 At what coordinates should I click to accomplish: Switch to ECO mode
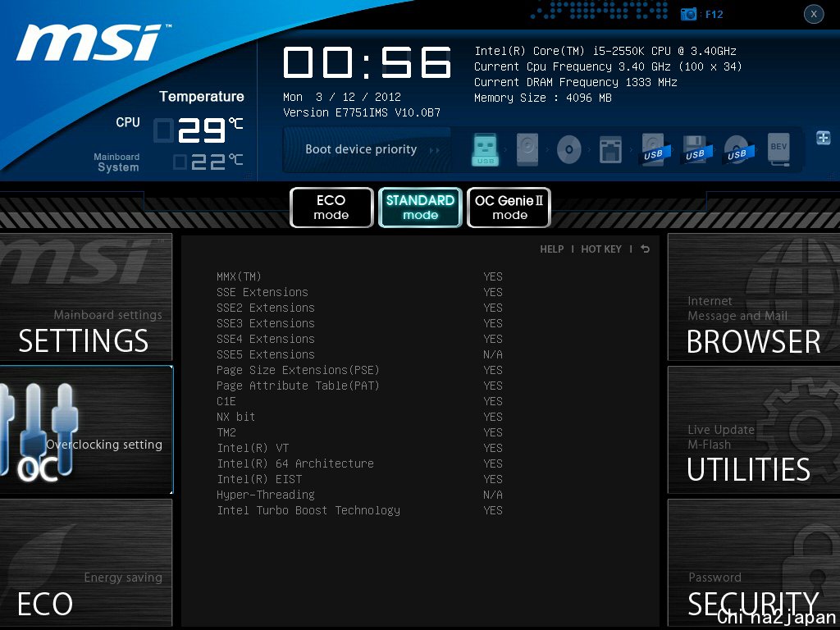click(331, 208)
